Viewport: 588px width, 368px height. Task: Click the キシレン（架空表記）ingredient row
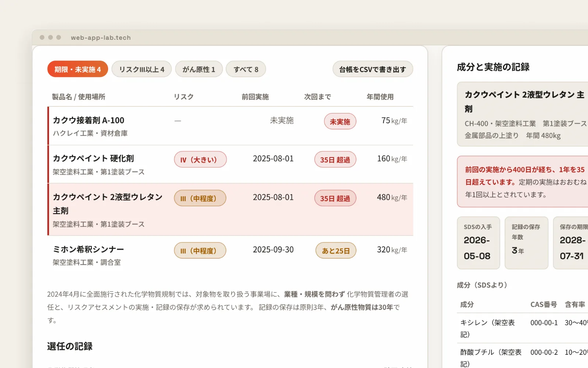523,328
